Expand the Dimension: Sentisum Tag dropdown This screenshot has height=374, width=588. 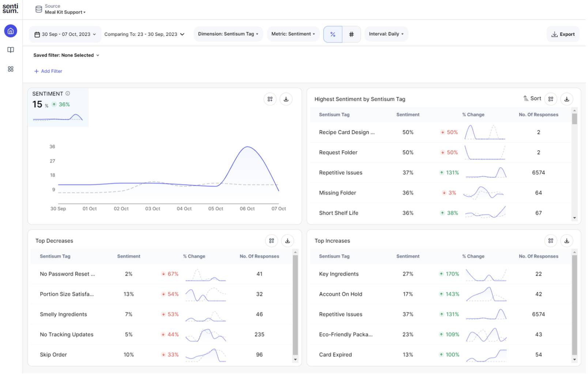coord(229,34)
